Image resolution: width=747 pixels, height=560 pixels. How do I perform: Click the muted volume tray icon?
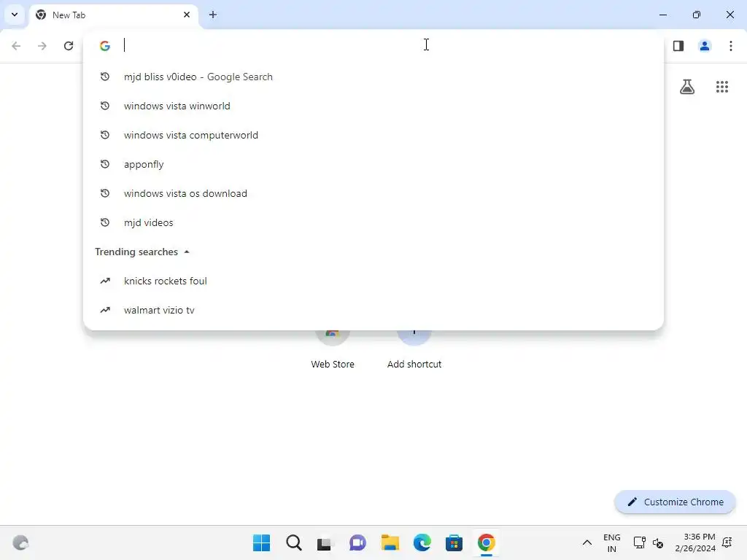pyautogui.click(x=658, y=542)
